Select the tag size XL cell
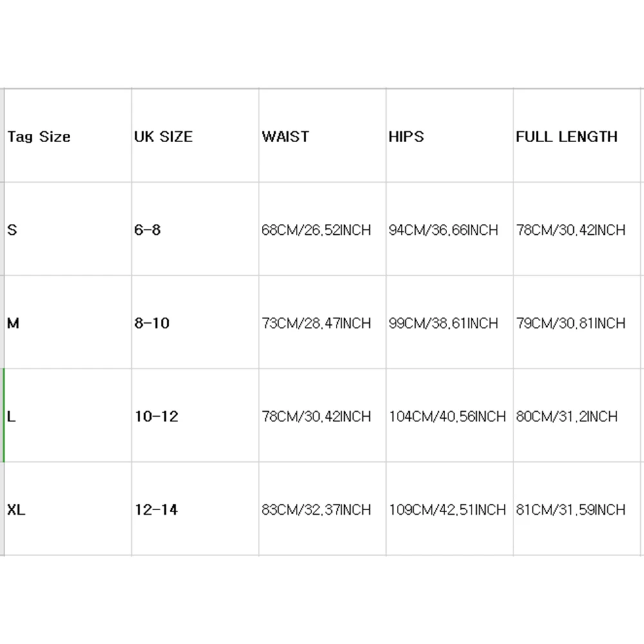The height and width of the screenshot is (644, 644). 68,509
